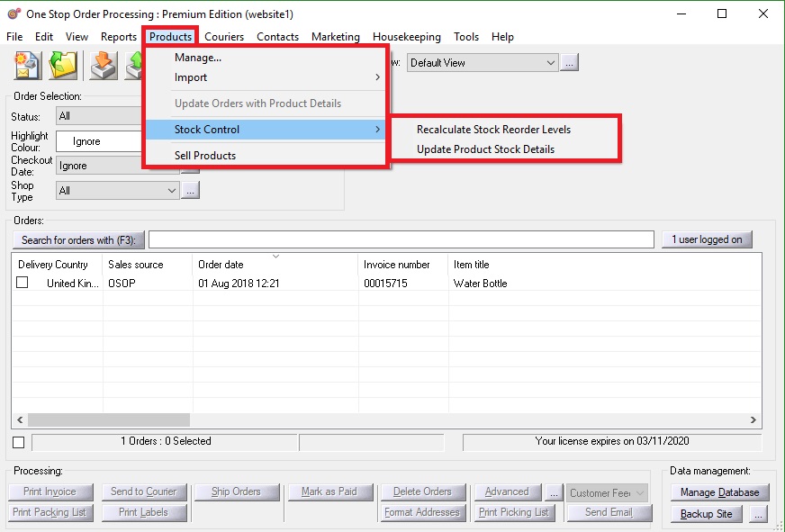Click the yellow folder with green arrow icon

click(63, 66)
